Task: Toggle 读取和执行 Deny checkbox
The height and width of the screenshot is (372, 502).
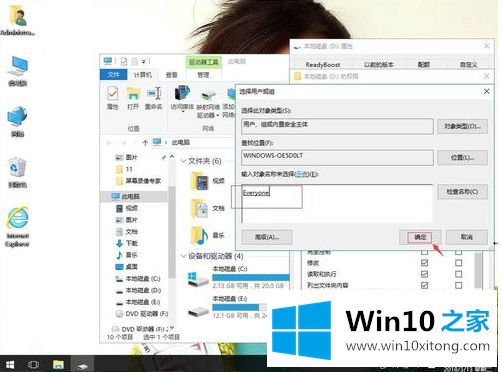Action: pos(459,274)
